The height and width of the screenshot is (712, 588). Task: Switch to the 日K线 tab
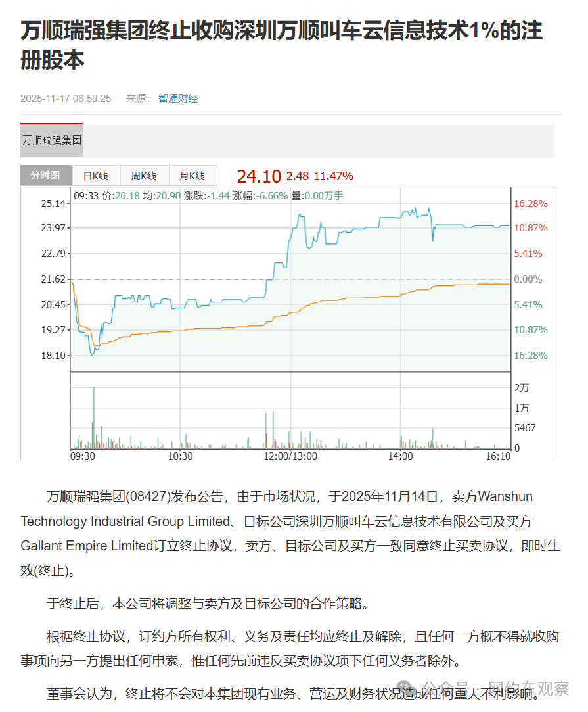click(95, 176)
